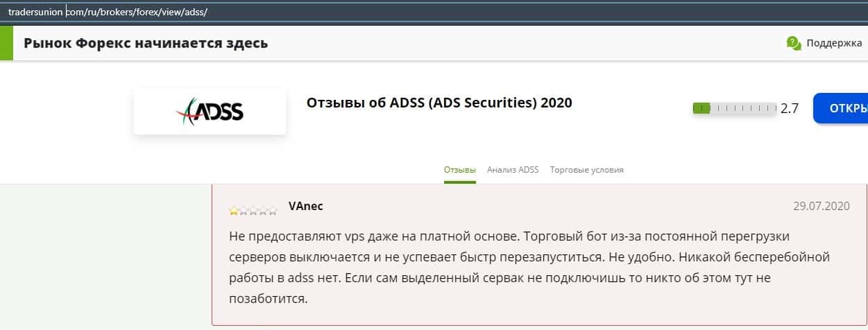Select the Торговые условия tab

click(586, 170)
